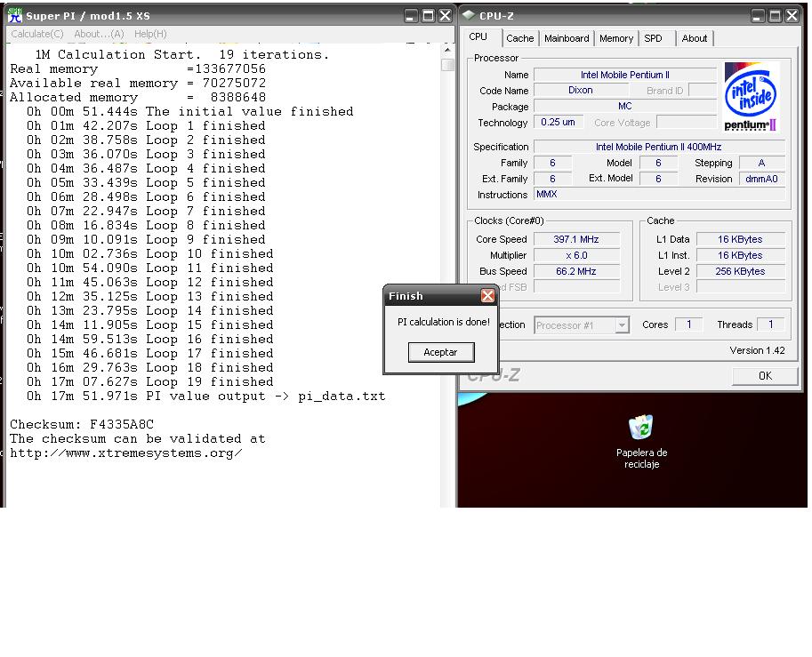Image resolution: width=812 pixels, height=657 pixels.
Task: Click the initial value finished line
Action: click(190, 111)
